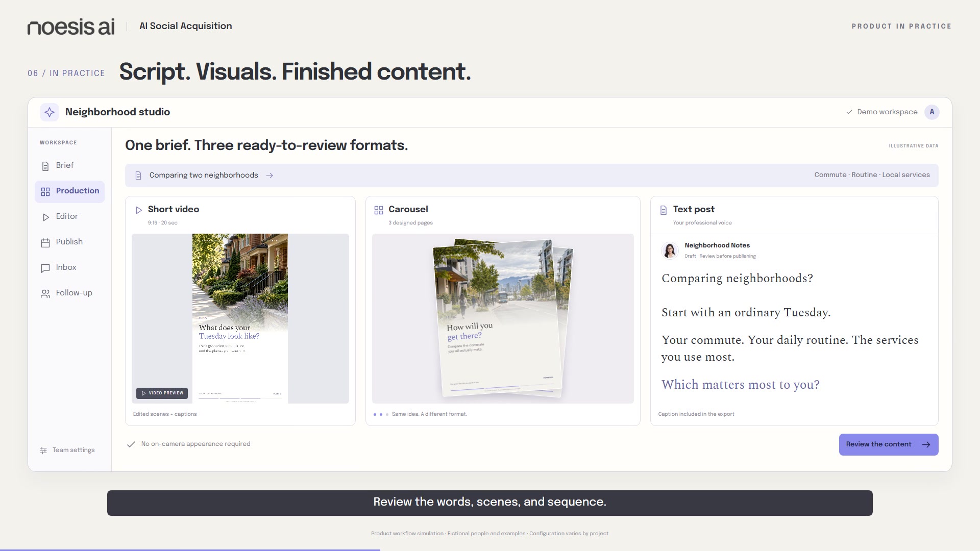Click the noesis ai logo
The height and width of the screenshot is (551, 980).
coord(71,27)
